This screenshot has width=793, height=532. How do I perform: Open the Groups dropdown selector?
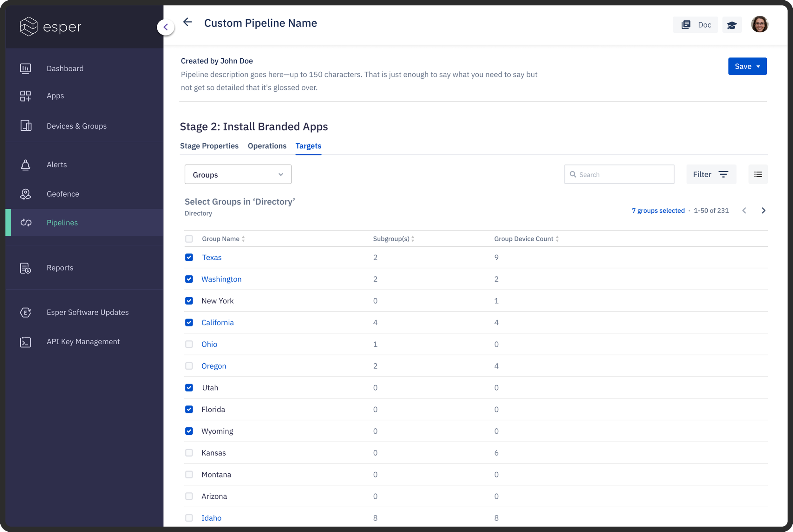tap(238, 175)
